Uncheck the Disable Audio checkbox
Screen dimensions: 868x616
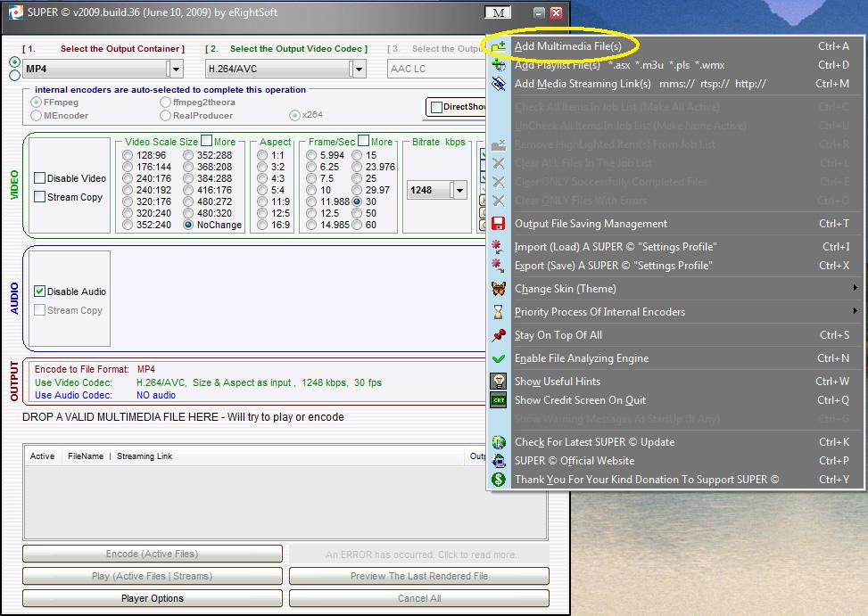[39, 292]
